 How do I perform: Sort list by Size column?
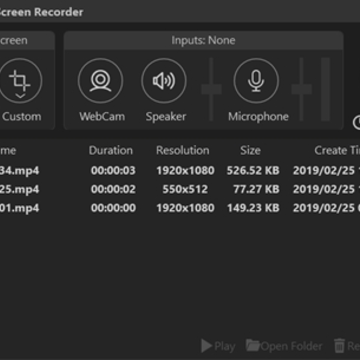[250, 150]
